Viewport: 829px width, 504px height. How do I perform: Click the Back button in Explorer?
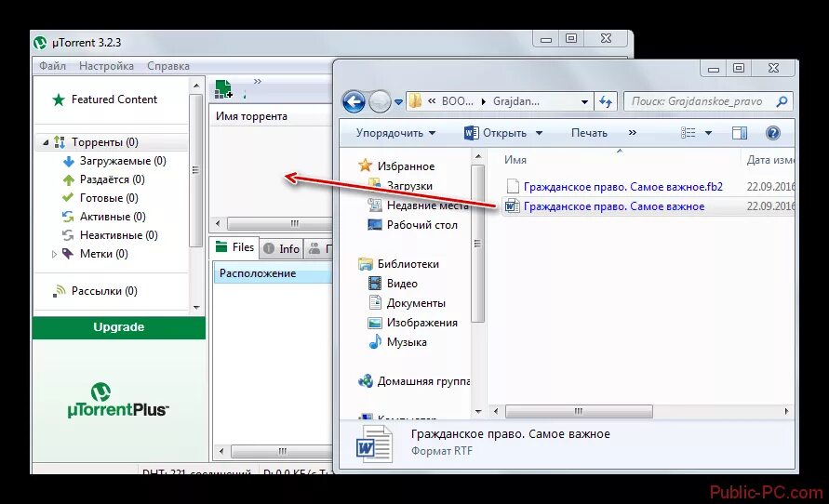(x=354, y=101)
